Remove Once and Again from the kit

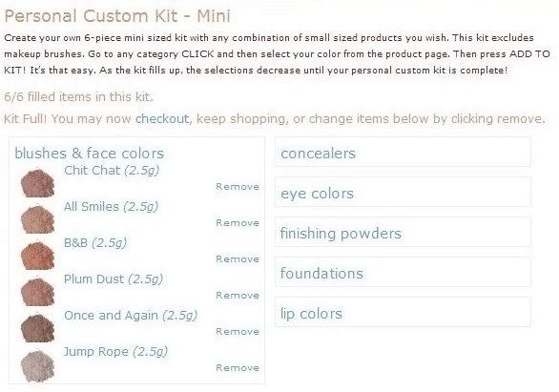238,332
